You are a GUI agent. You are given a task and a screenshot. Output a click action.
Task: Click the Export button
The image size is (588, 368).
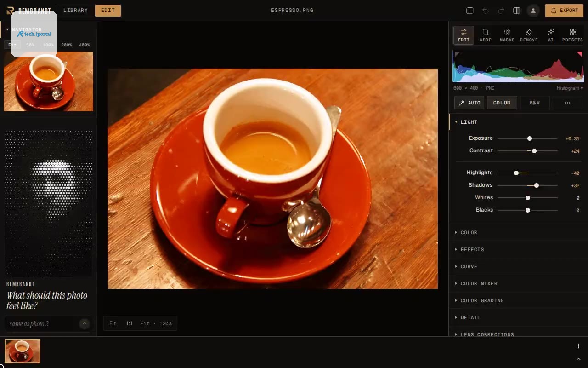pos(564,10)
